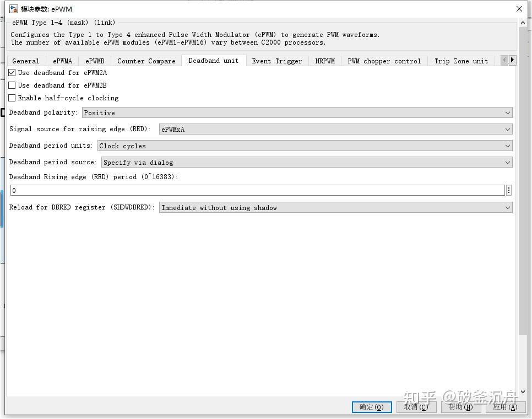Click the Deadband Rising edge period input field
This screenshot has width=532, height=419.
(x=220, y=190)
